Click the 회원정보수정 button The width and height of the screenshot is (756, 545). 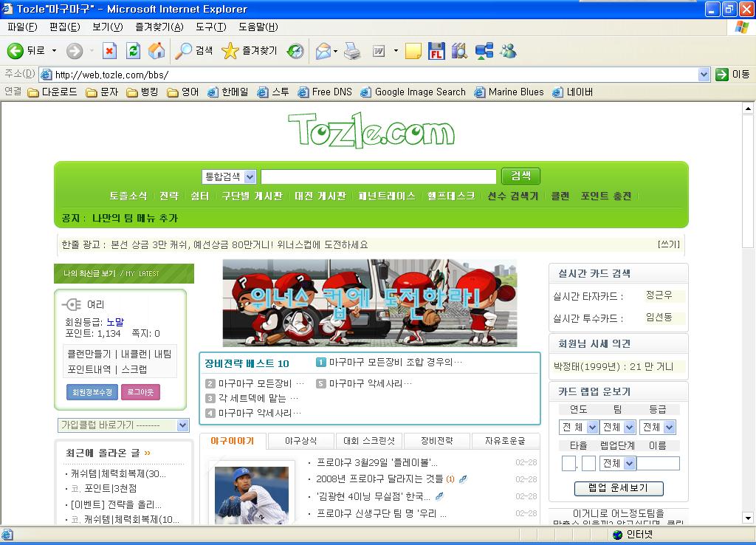(x=92, y=392)
